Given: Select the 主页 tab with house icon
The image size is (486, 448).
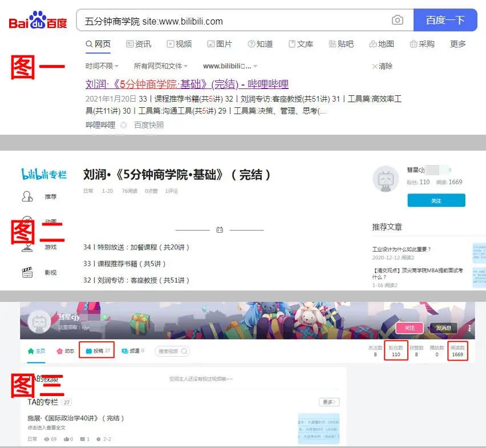Looking at the screenshot, I should coord(37,351).
